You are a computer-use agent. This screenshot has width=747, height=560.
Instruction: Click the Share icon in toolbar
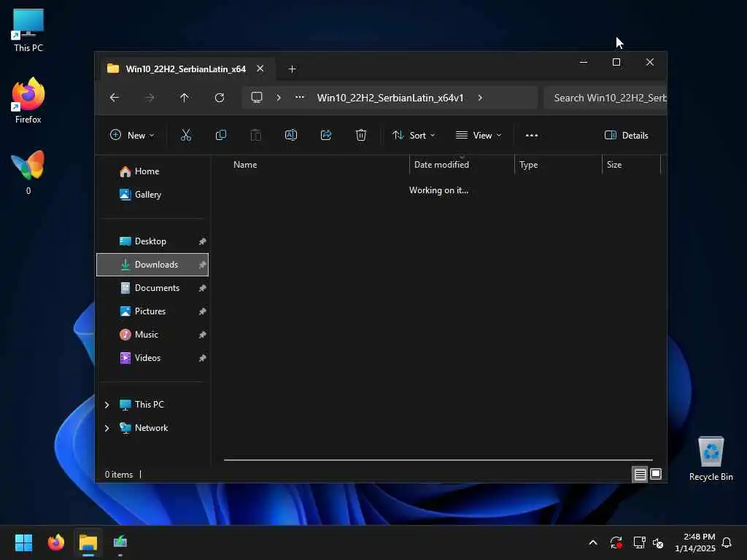[x=326, y=135]
